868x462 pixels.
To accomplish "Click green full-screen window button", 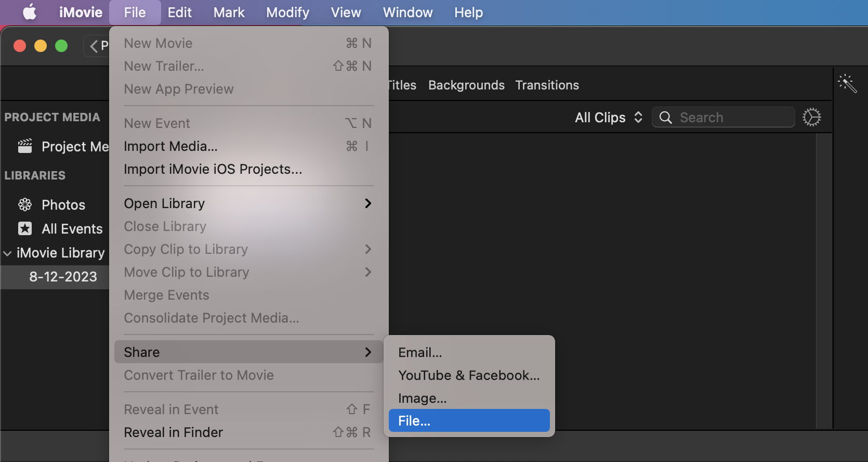I will 61,46.
